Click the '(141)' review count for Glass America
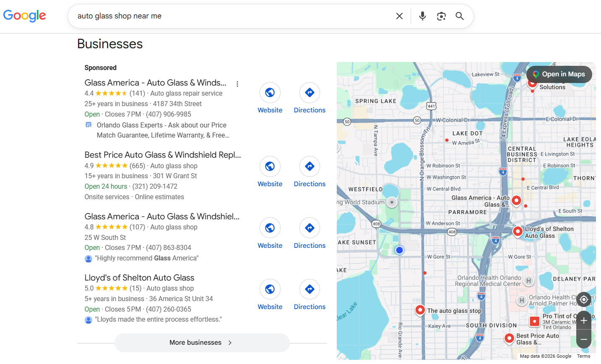 pos(137,93)
